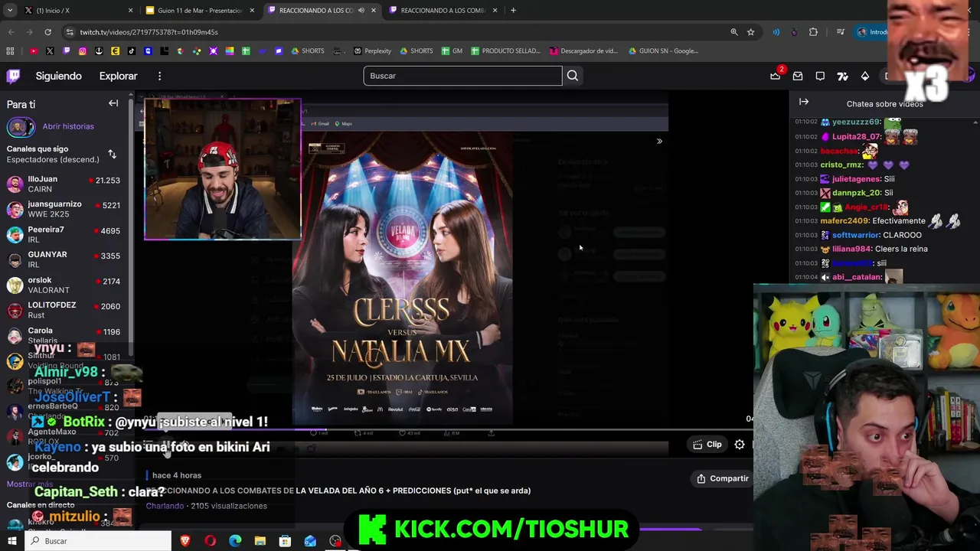Click the browser address bar URL
The width and height of the screenshot is (980, 551).
[x=149, y=32]
